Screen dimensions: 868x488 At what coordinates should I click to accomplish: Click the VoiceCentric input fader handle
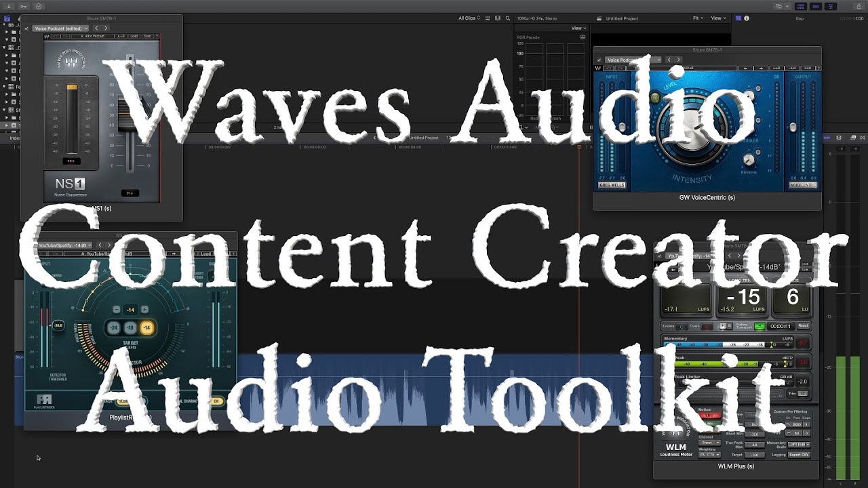[623, 127]
